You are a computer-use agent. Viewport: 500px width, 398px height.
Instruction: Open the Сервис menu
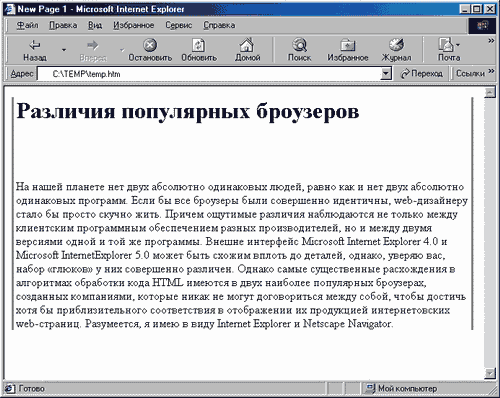[x=179, y=25]
